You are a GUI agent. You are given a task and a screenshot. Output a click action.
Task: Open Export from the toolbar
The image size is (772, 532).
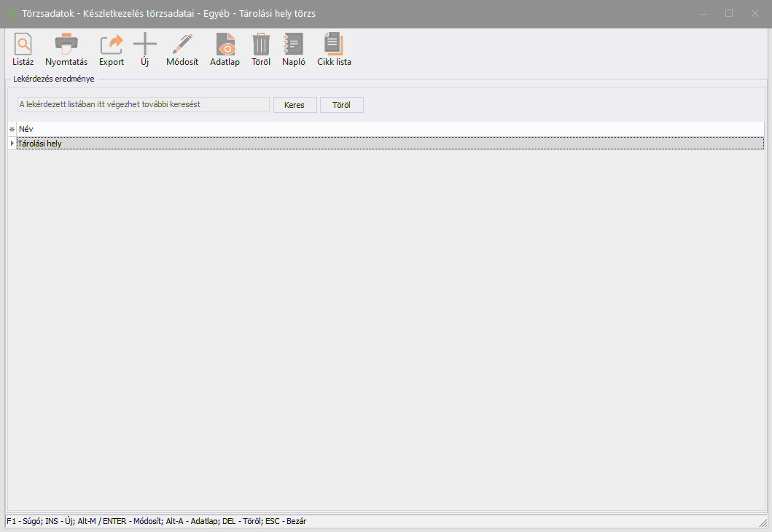tap(112, 46)
